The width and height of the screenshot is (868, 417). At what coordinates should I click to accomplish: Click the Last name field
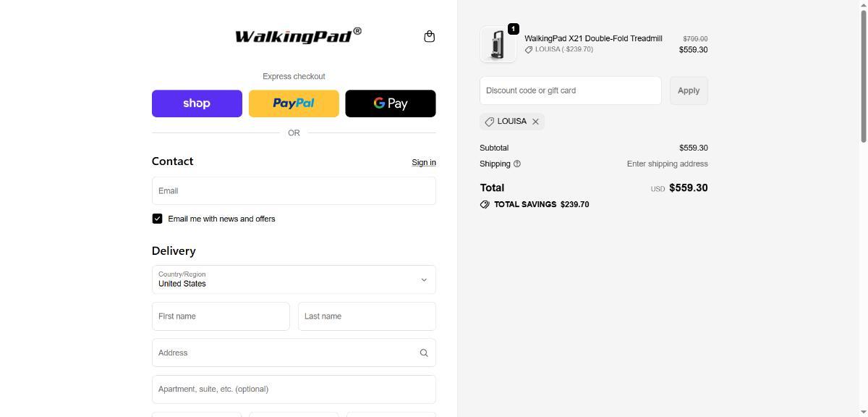[x=367, y=316]
